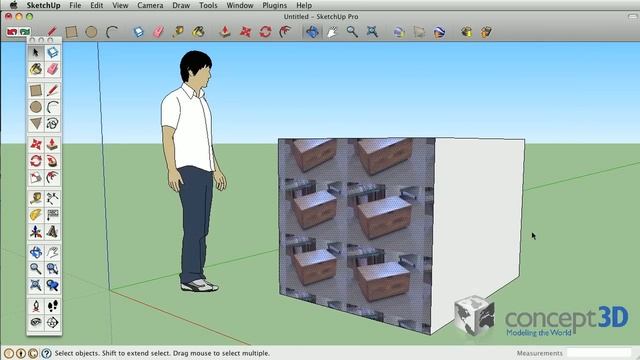Open the Plugins menu
Image resolution: width=640 pixels, height=360 pixels.
pos(274,5)
